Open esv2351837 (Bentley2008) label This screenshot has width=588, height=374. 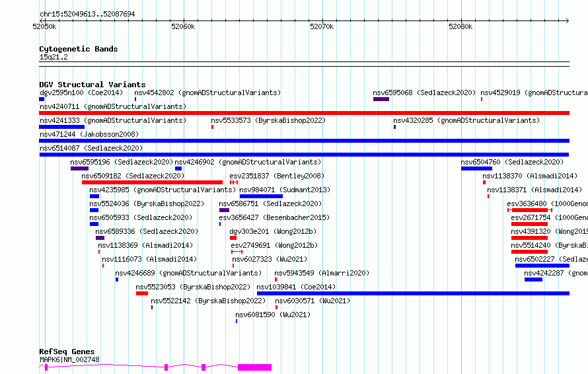coord(277,176)
